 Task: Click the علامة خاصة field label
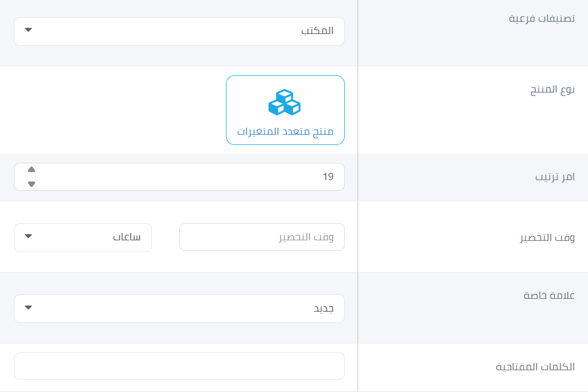coord(550,296)
